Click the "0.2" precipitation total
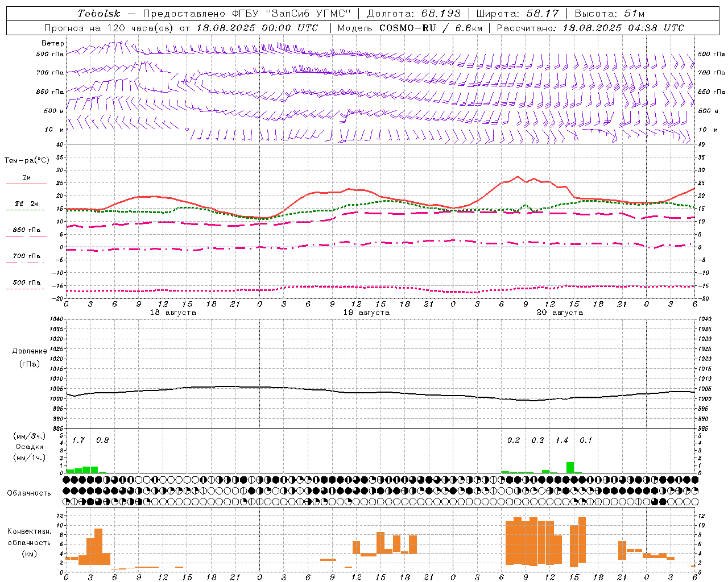The width and height of the screenshot is (728, 582). (514, 440)
